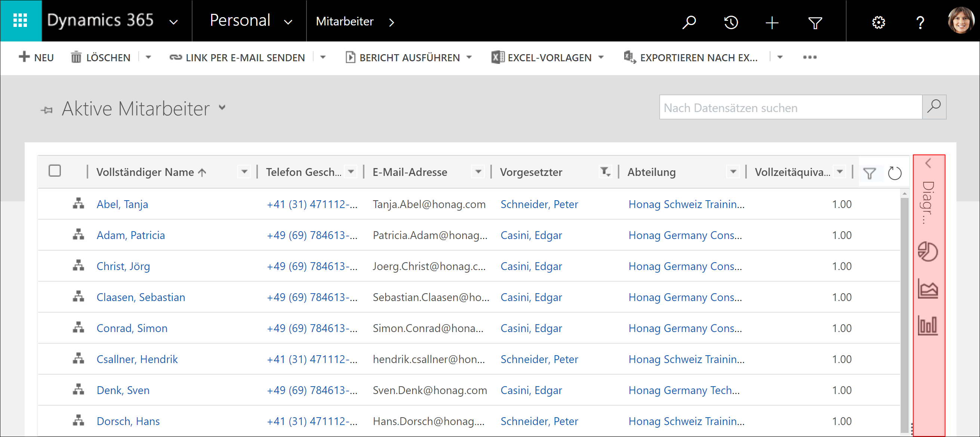This screenshot has width=980, height=437.
Task: Open Abteilung column dropdown
Action: coord(733,172)
